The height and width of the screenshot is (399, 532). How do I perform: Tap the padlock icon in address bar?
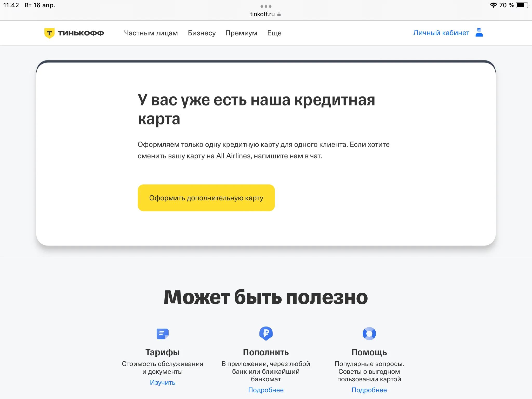click(279, 14)
